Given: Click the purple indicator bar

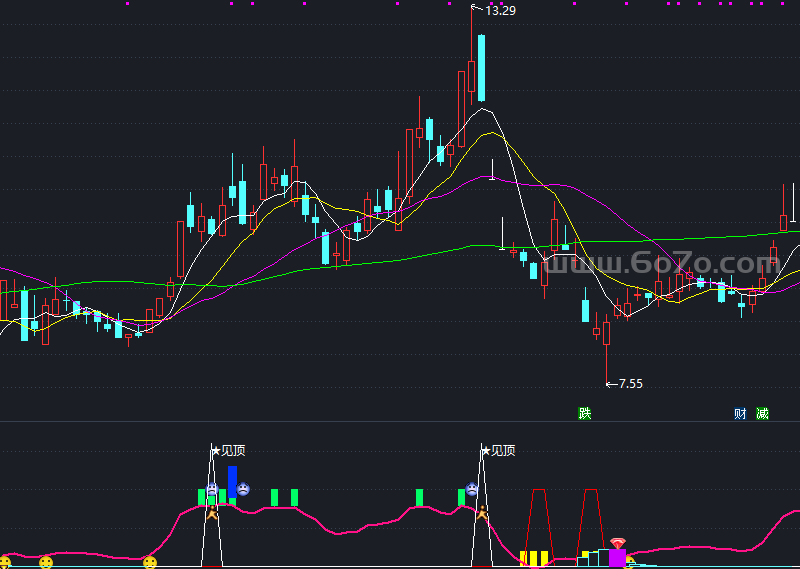Looking at the screenshot, I should [x=617, y=557].
